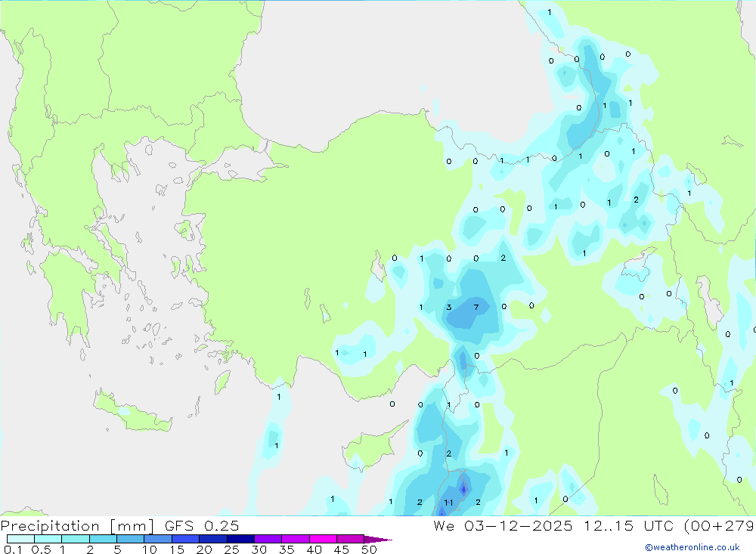Click the "10" legend scale label

(x=150, y=549)
